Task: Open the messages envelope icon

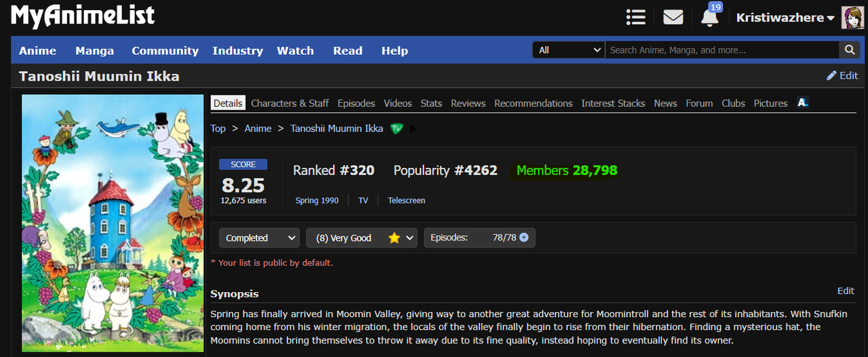Action: (673, 17)
